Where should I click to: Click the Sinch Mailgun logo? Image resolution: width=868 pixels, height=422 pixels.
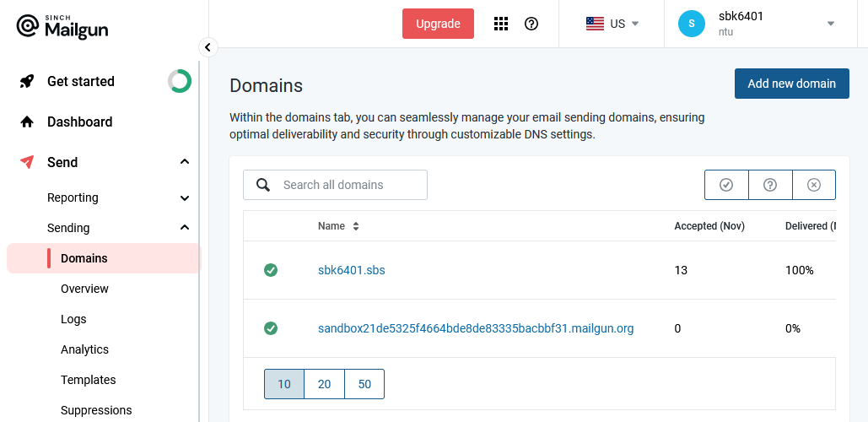[62, 26]
